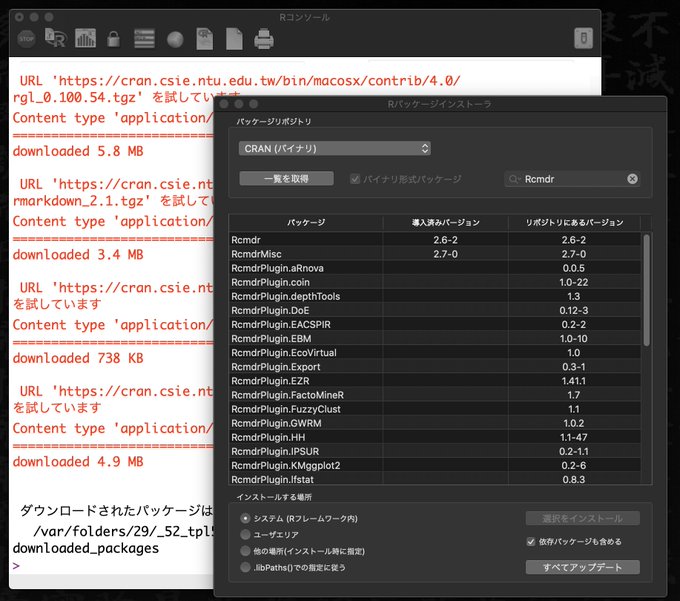Toggle 依存パッケージも含める checkbox
This screenshot has height=601, width=680.
point(531,542)
